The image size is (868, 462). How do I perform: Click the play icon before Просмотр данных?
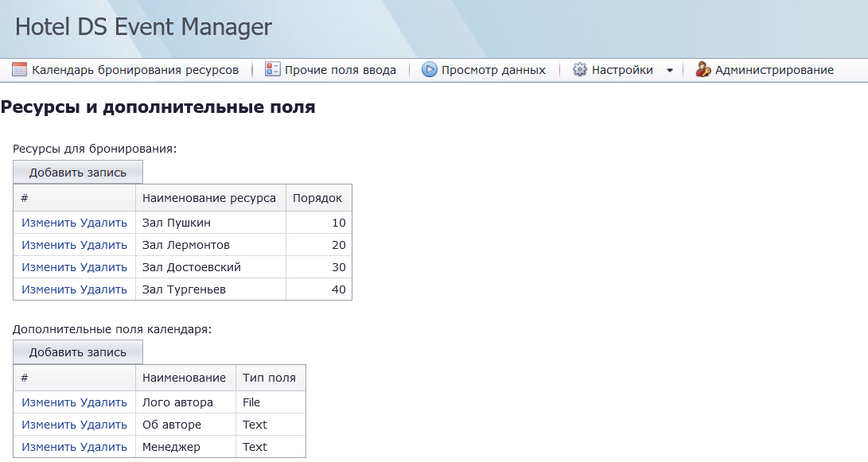point(429,70)
